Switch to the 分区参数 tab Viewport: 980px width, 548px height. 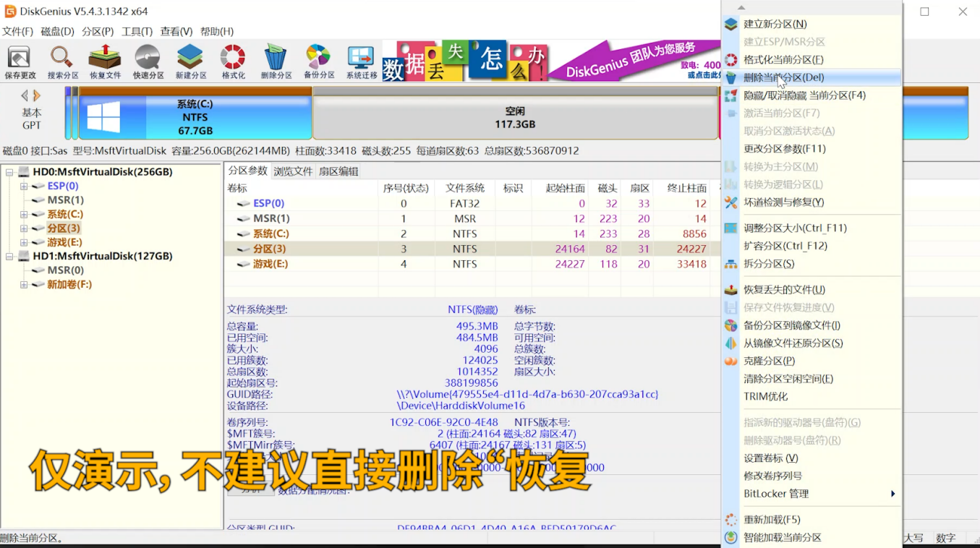coord(247,171)
